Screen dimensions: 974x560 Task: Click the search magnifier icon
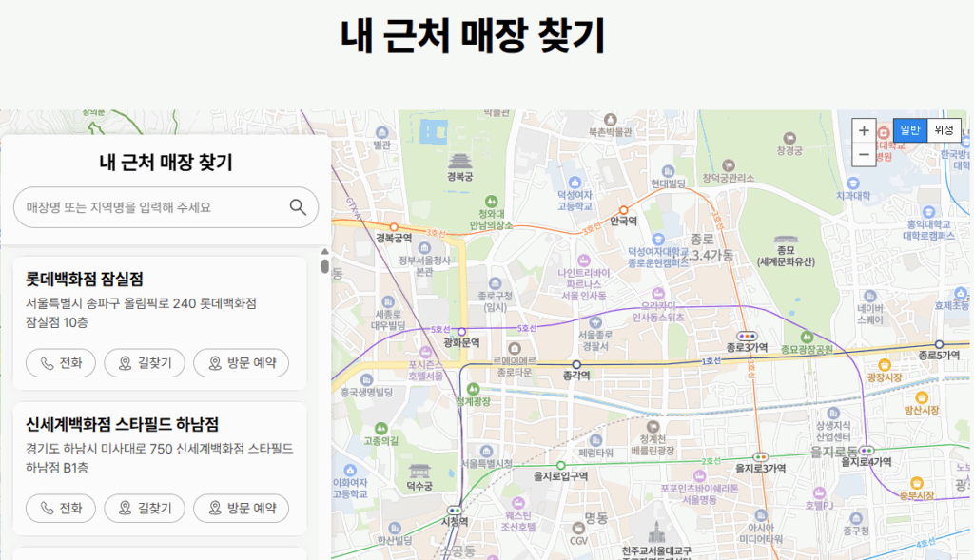point(298,207)
